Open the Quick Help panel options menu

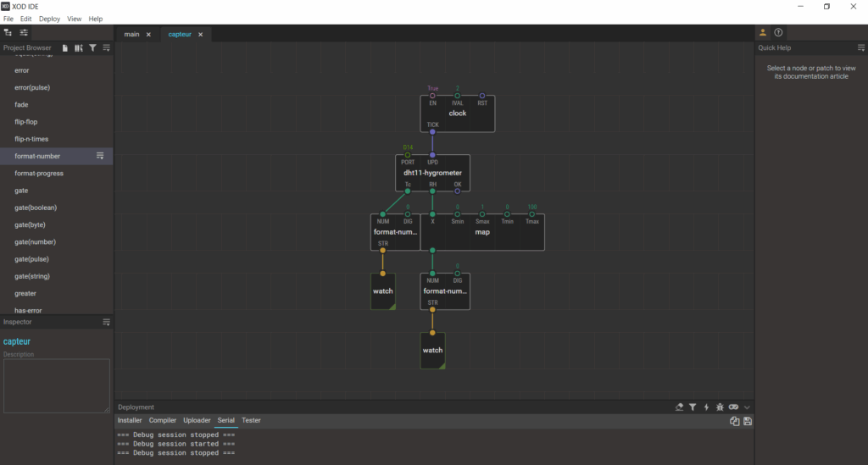tap(861, 48)
